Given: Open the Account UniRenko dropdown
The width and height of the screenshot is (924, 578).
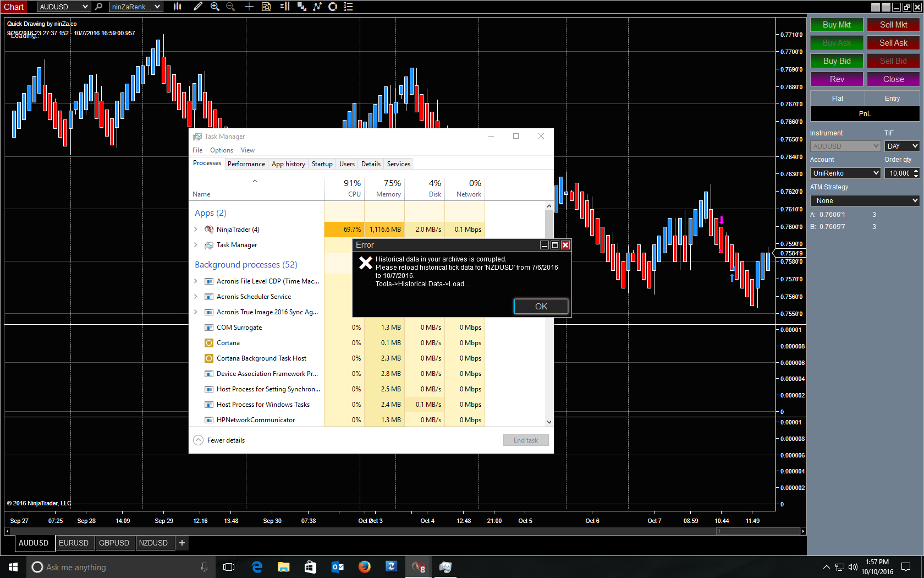Looking at the screenshot, I should tap(845, 173).
